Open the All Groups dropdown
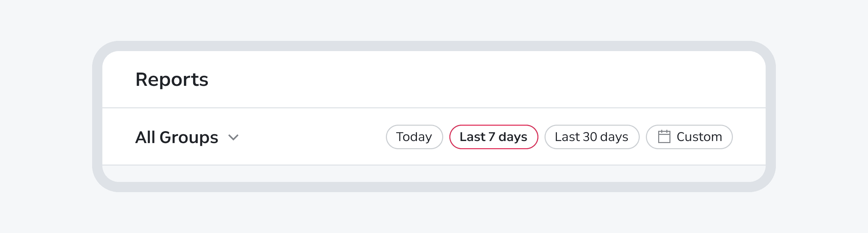 coord(187,137)
